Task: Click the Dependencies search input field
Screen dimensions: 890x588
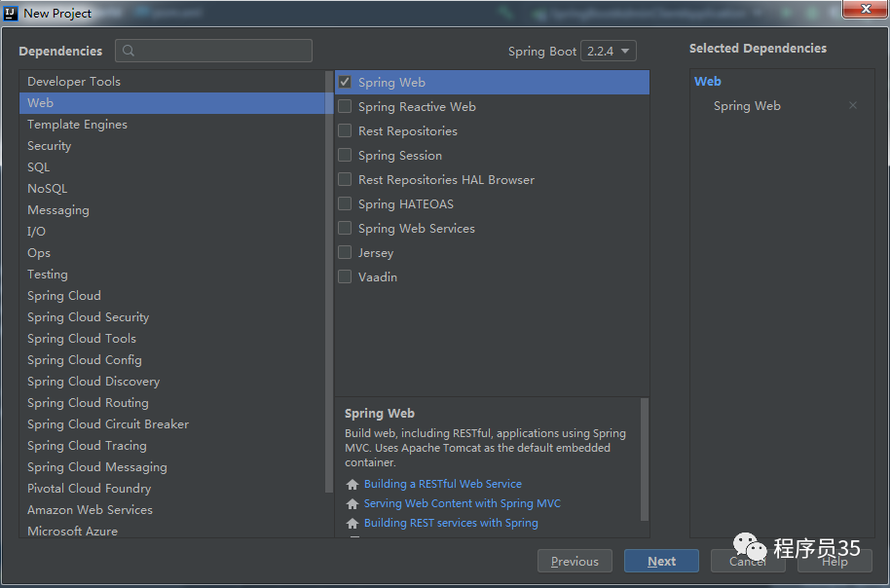Action: pos(213,51)
